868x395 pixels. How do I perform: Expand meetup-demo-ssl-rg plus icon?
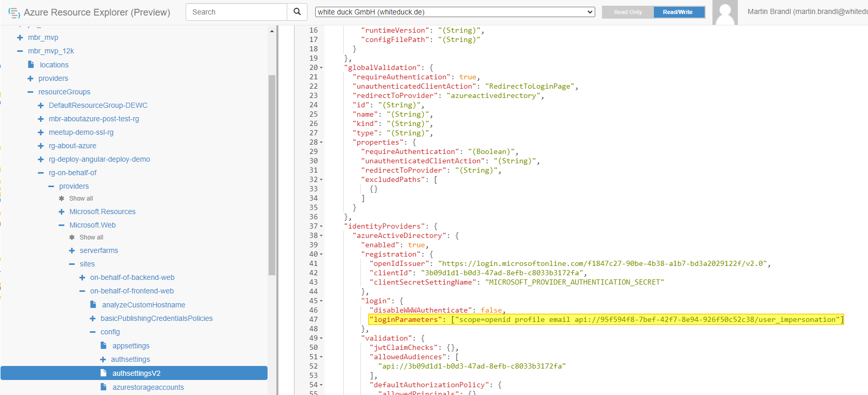point(41,132)
